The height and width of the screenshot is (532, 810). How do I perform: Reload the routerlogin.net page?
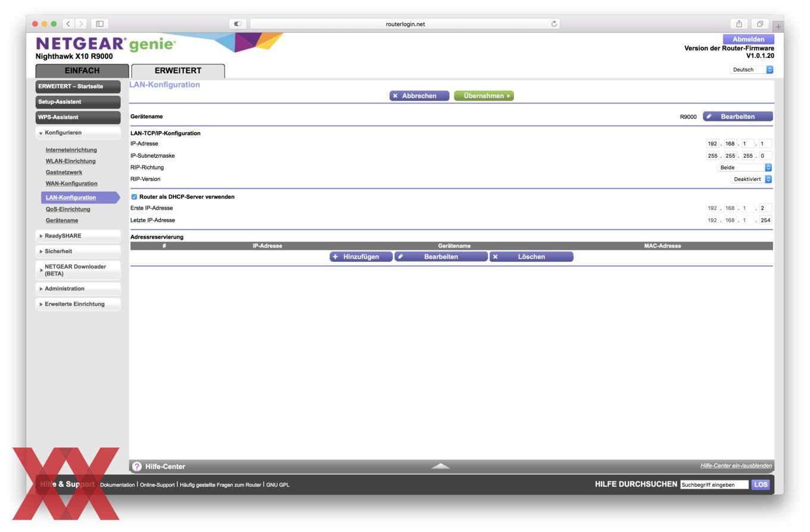(x=554, y=24)
